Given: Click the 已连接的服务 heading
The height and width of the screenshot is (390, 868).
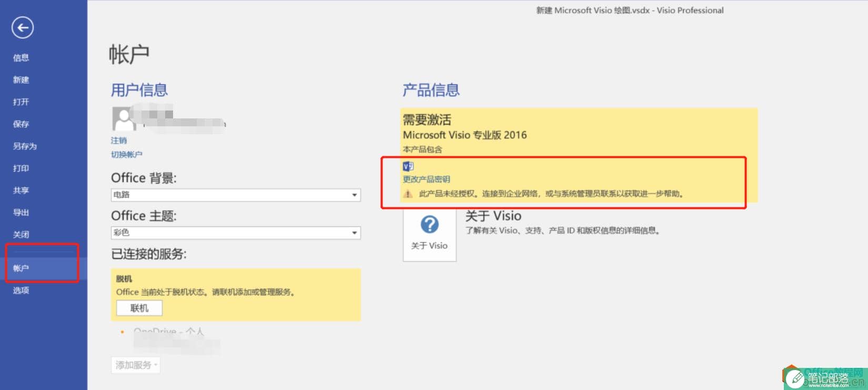Looking at the screenshot, I should point(149,254).
